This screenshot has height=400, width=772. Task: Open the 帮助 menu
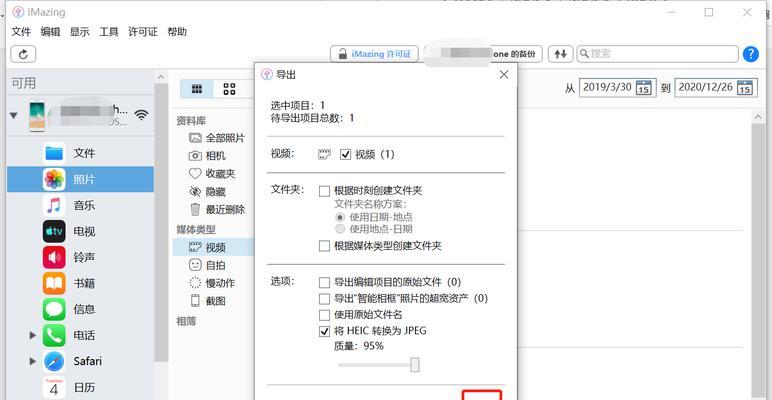pos(177,32)
